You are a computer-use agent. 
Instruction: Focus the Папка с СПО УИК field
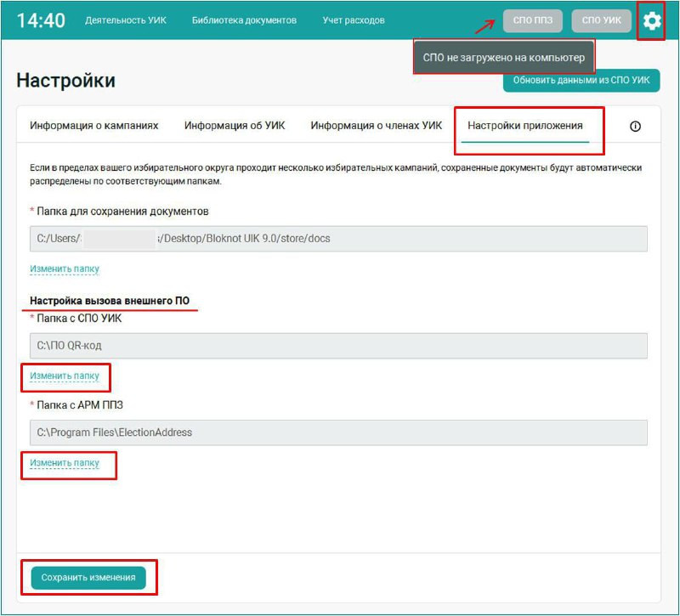click(338, 346)
